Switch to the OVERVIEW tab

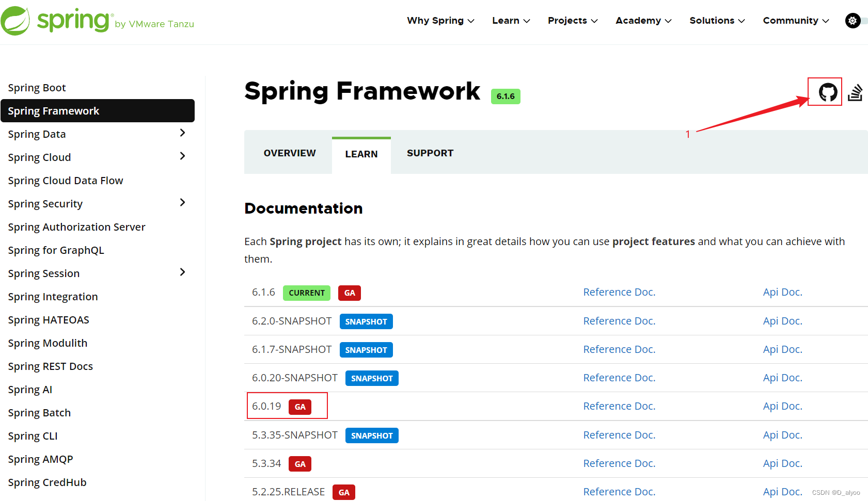(x=290, y=153)
